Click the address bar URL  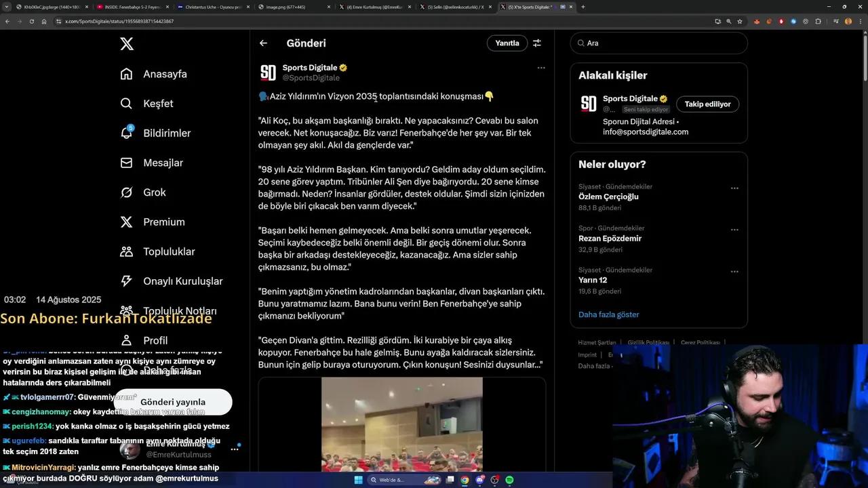click(119, 21)
